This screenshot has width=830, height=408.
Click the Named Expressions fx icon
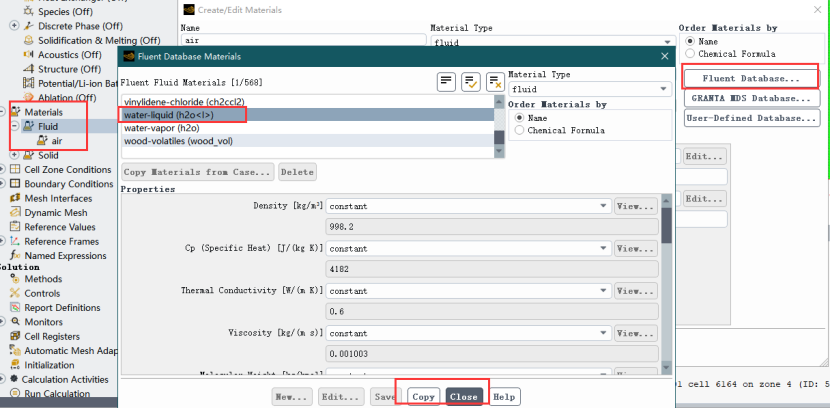pyautogui.click(x=15, y=256)
